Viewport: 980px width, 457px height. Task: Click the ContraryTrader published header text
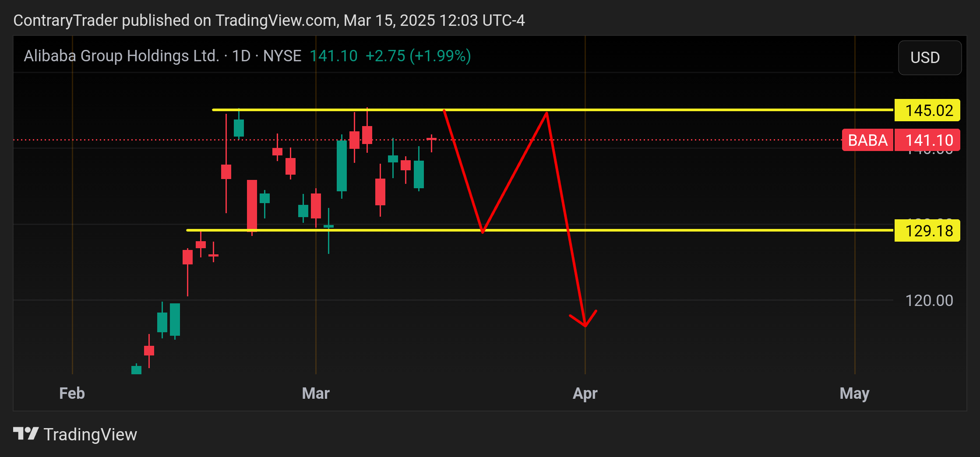(269, 21)
